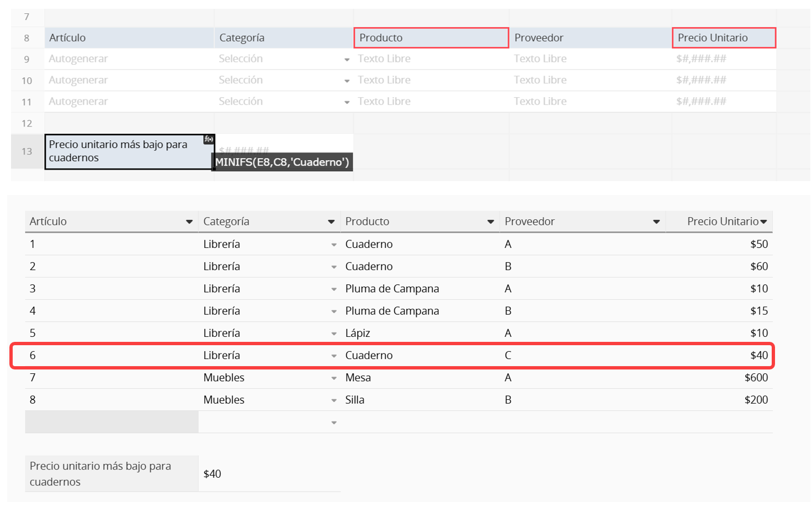
Task: Click row number 13 in the row gutter
Action: point(27,151)
